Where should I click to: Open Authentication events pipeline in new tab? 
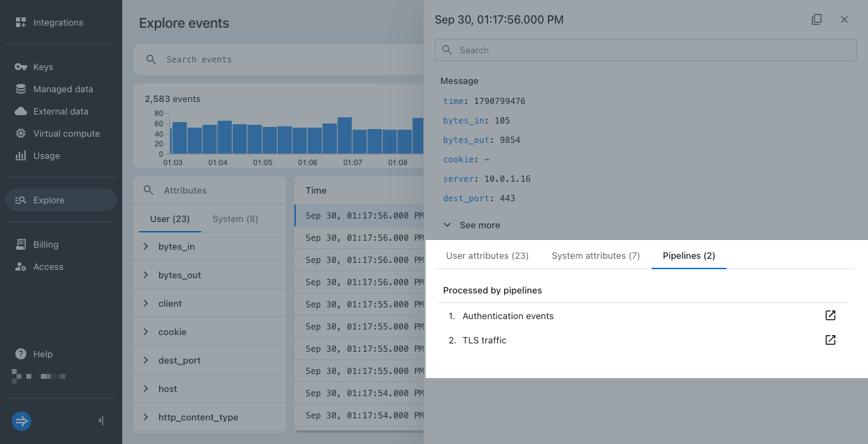[x=831, y=316]
